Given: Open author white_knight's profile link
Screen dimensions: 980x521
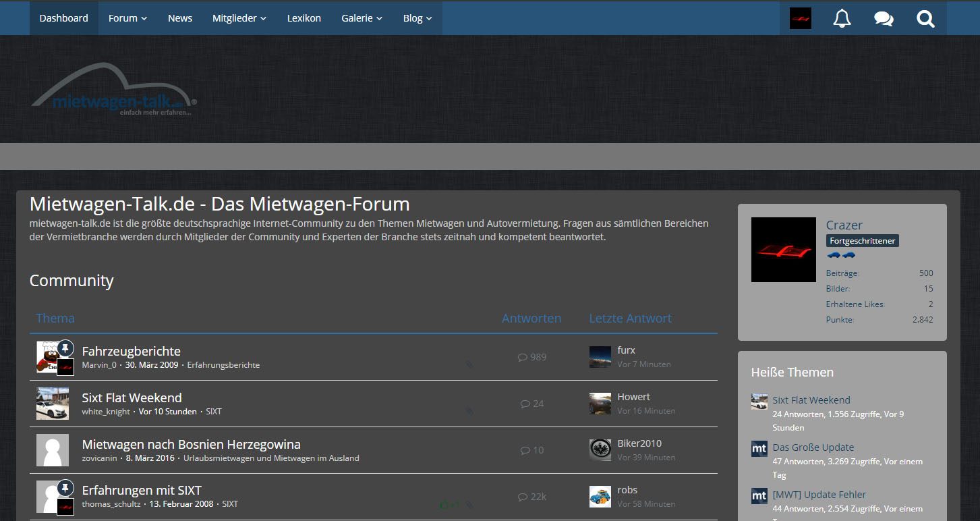Looking at the screenshot, I should click(106, 412).
